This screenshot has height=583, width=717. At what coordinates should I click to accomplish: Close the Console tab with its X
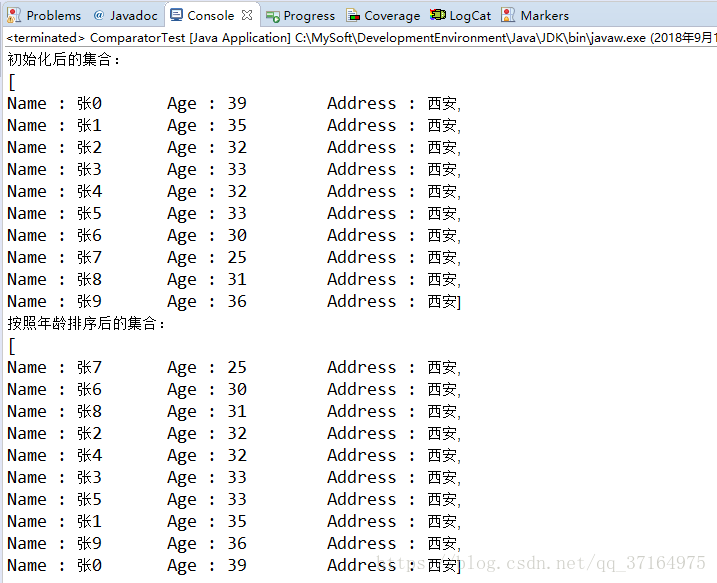tap(247, 15)
